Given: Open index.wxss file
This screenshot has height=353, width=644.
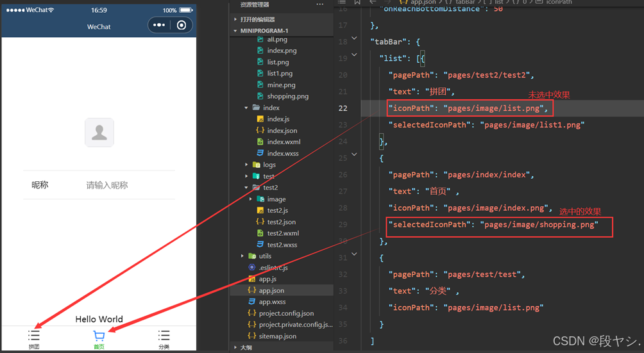Looking at the screenshot, I should click(x=282, y=153).
